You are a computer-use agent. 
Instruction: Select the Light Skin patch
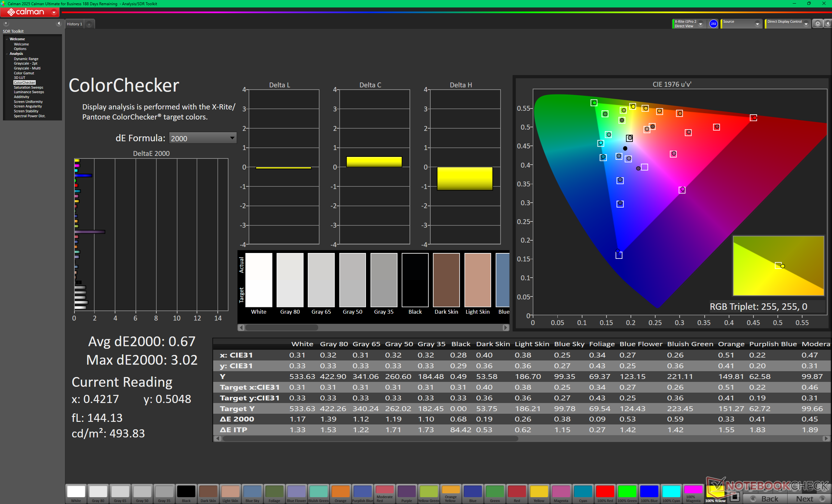(230, 494)
